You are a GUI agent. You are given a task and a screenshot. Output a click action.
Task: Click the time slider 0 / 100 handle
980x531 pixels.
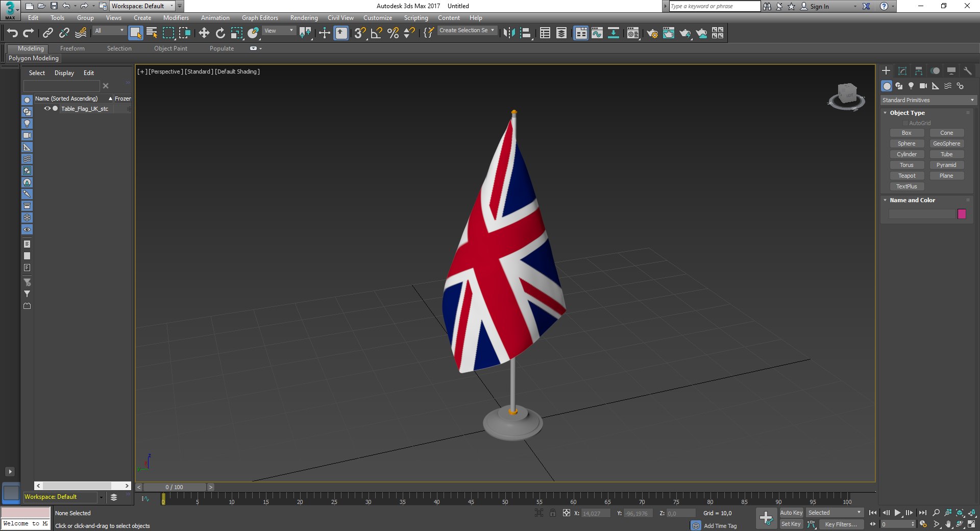click(x=175, y=487)
